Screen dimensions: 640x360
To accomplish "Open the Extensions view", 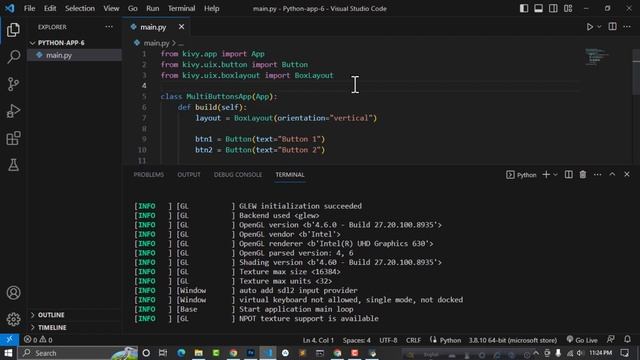I will (13, 138).
